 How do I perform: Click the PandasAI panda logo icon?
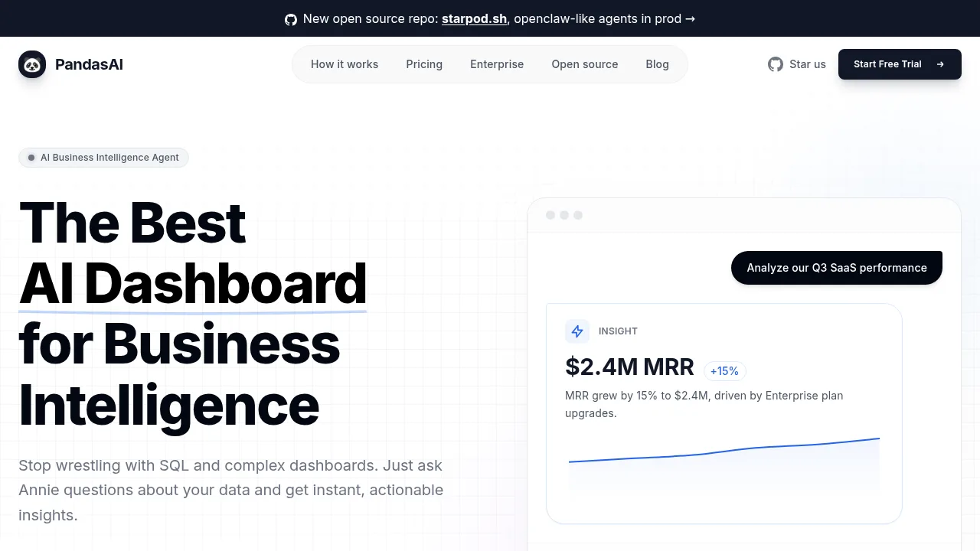pyautogui.click(x=32, y=64)
